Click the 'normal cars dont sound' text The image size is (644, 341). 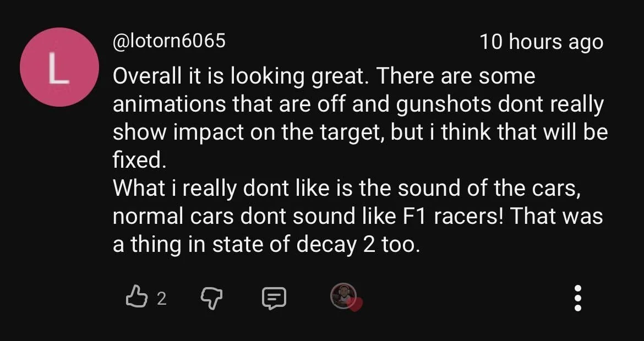[x=234, y=216]
